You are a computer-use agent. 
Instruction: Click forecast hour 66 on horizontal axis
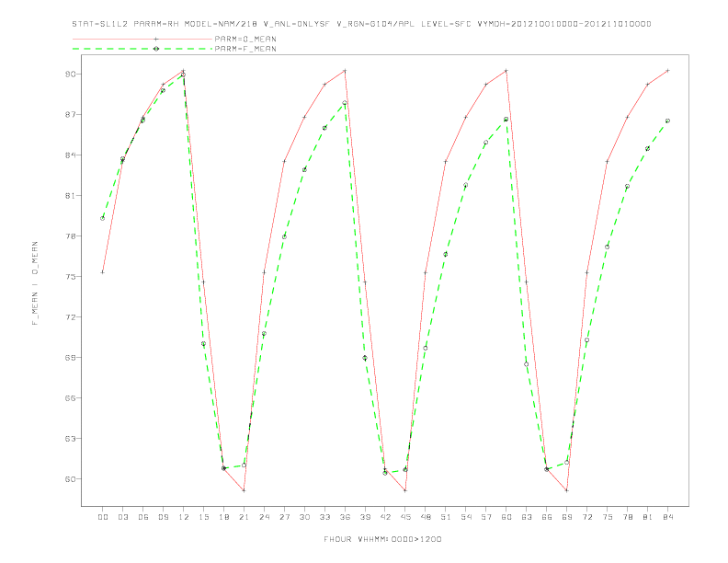(547, 517)
